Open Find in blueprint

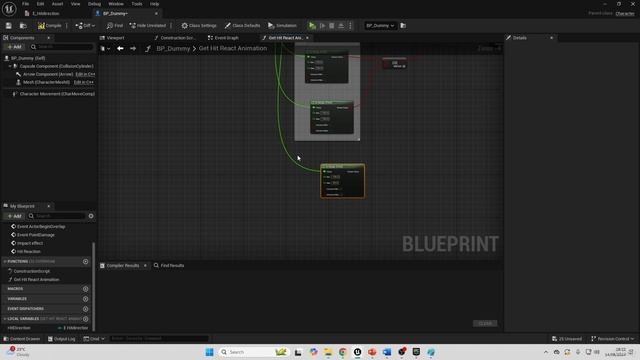pos(115,26)
